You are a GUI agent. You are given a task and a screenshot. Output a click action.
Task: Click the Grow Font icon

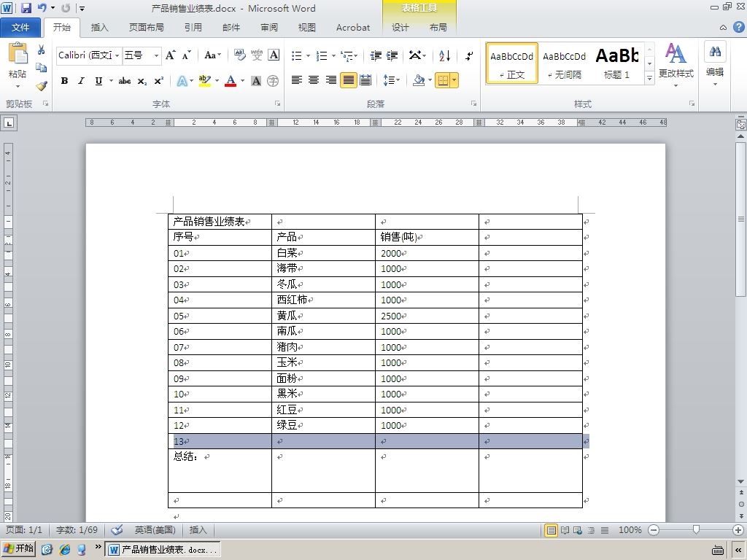(170, 55)
